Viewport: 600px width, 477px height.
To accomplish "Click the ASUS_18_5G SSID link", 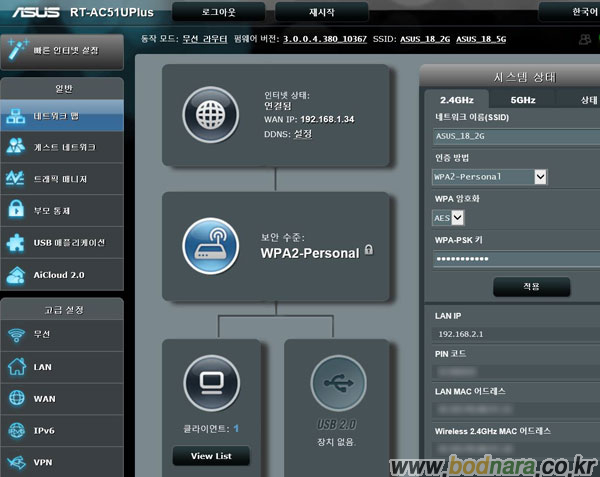I will click(481, 39).
